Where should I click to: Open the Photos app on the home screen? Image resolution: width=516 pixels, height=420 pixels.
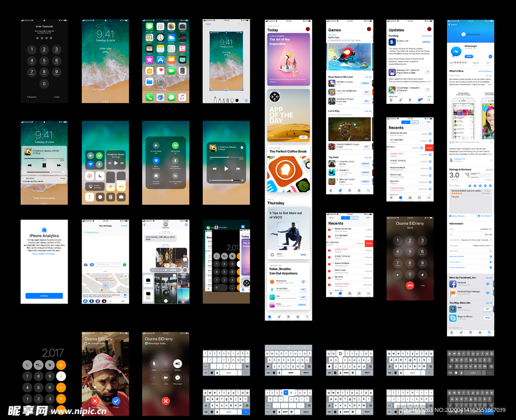pyautogui.click(x=171, y=27)
